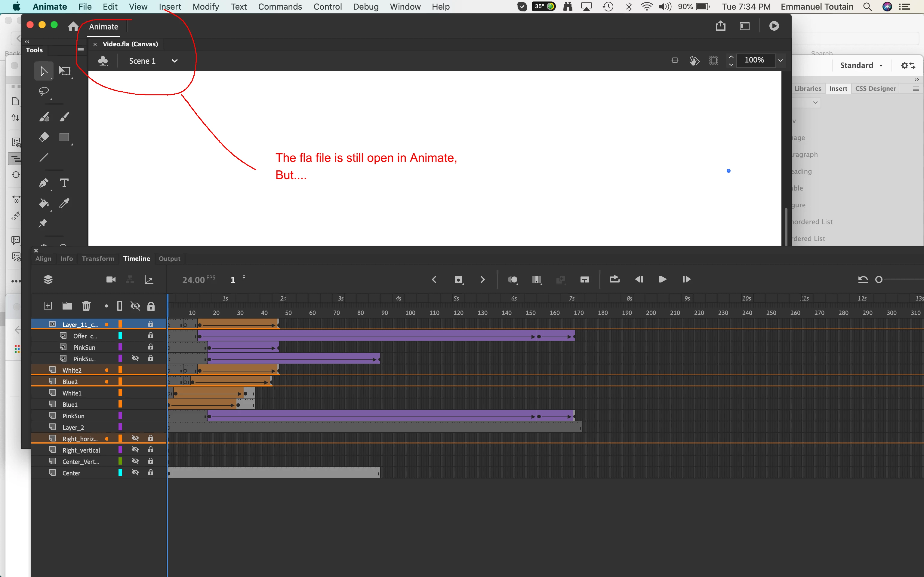Screen dimensions: 924x577
Task: Click the orange color swatch of White2 layer
Action: [120, 370]
